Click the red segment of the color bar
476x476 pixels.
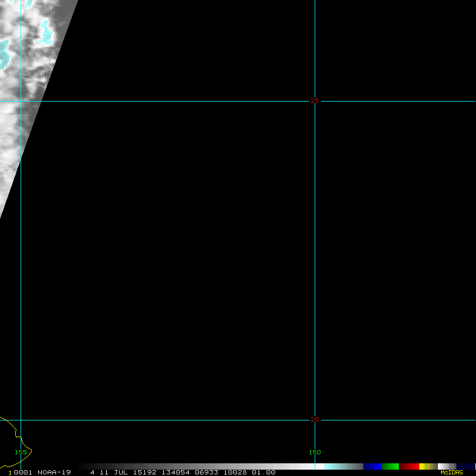tap(409, 466)
